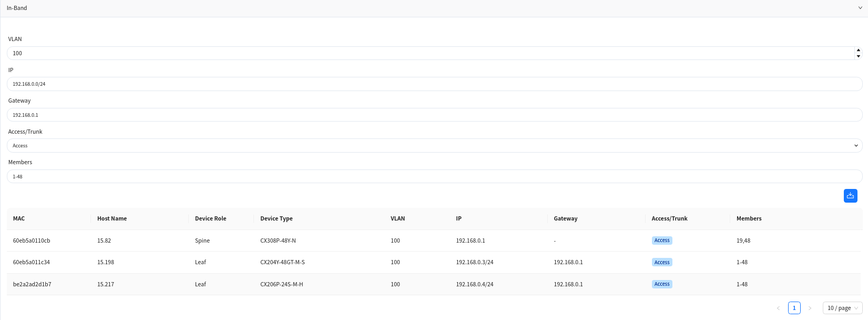
Task: Open the Access/Trunk dropdown
Action: coord(434,146)
